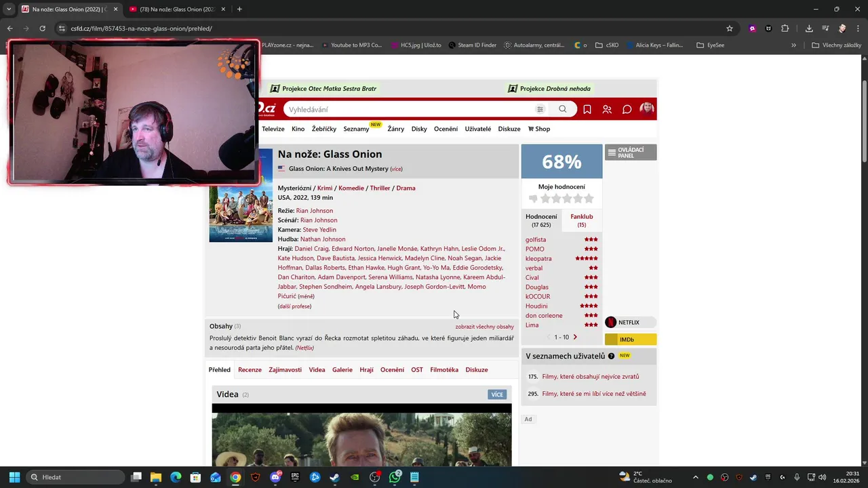Open Ovládací panel button
The width and height of the screenshot is (868, 488).
tap(631, 152)
